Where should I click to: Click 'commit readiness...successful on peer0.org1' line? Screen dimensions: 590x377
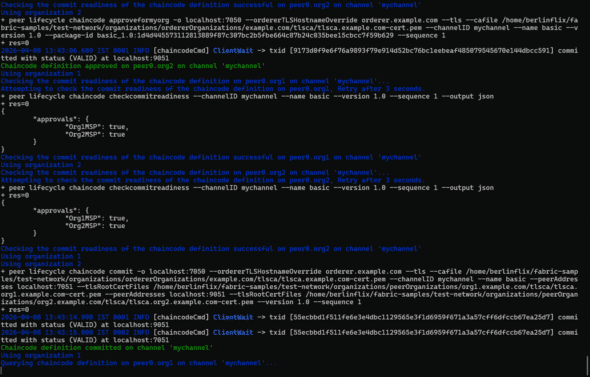pyautogui.click(x=211, y=157)
